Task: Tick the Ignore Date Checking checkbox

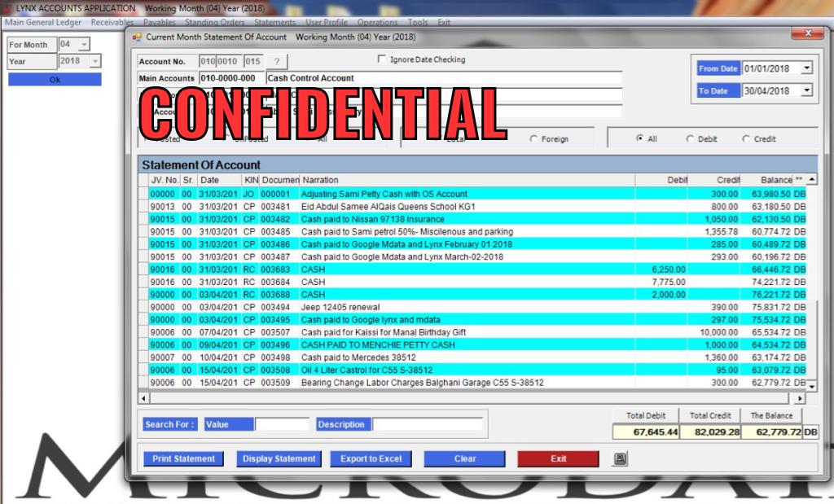Action: pos(381,59)
